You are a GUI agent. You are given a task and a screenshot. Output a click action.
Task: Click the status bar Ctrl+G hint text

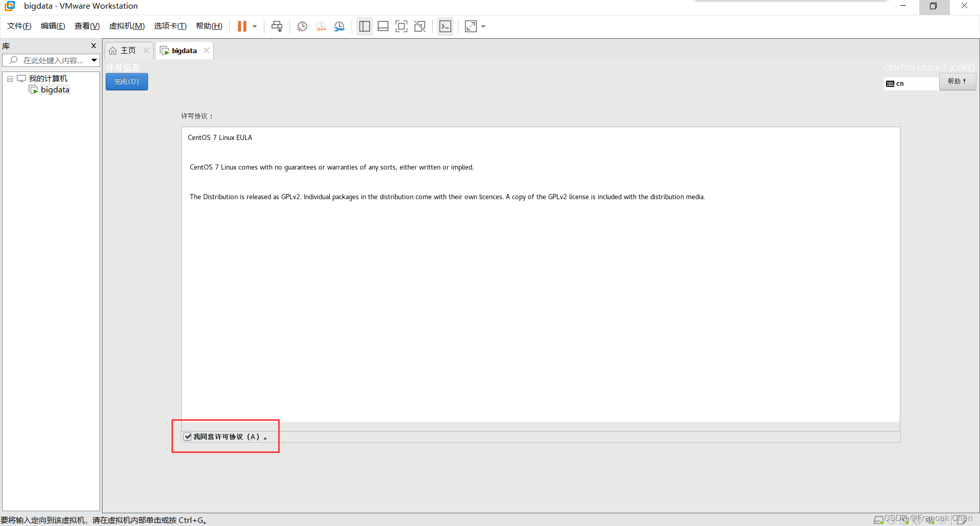point(104,520)
